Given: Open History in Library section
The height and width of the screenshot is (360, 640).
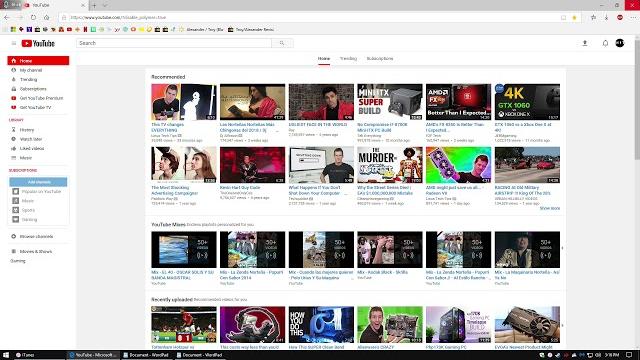Looking at the screenshot, I should (x=27, y=130).
